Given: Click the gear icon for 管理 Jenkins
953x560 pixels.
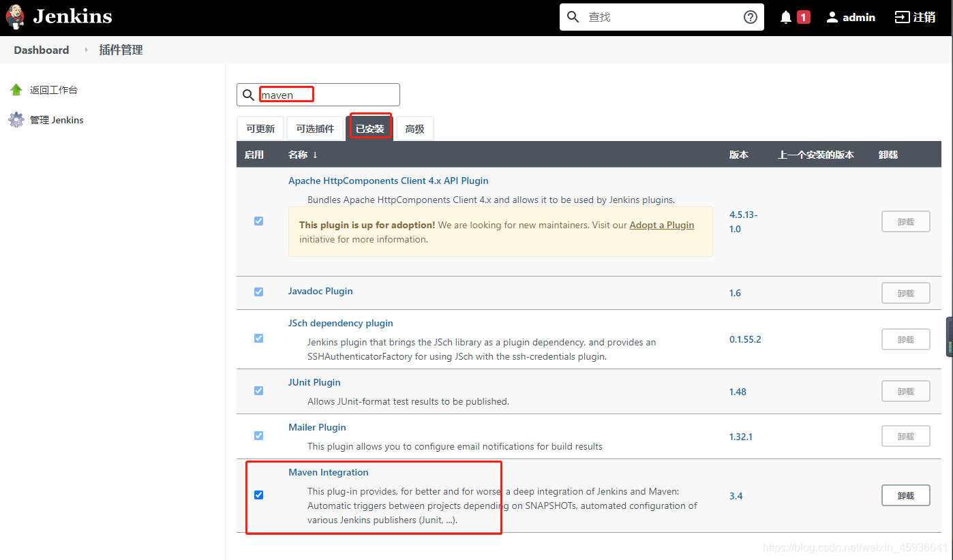Looking at the screenshot, I should 16,120.
